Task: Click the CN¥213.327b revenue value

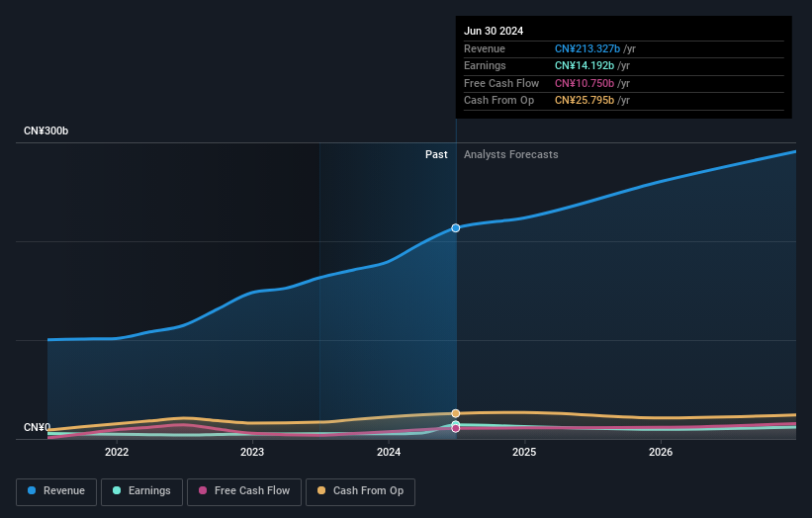Action: [x=587, y=48]
